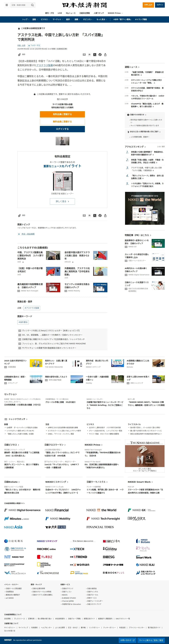
Task: Open the LIVE menu item
Action: click(x=60, y=13)
